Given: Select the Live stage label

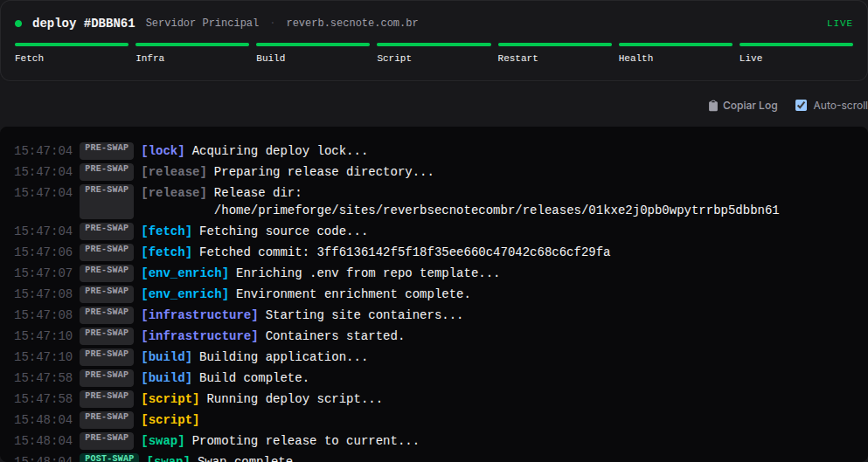Looking at the screenshot, I should click(x=751, y=59).
